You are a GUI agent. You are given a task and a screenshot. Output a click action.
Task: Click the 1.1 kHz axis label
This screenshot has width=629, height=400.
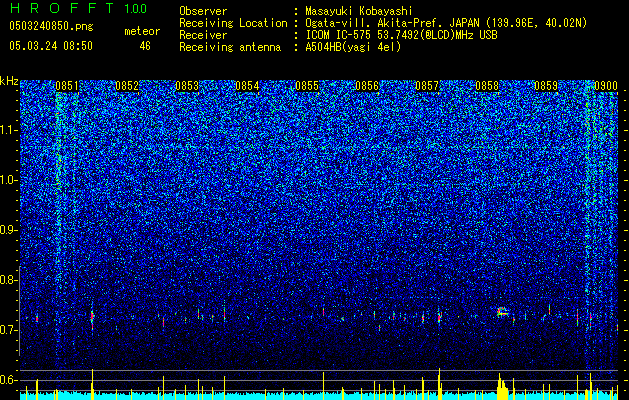tap(8, 130)
